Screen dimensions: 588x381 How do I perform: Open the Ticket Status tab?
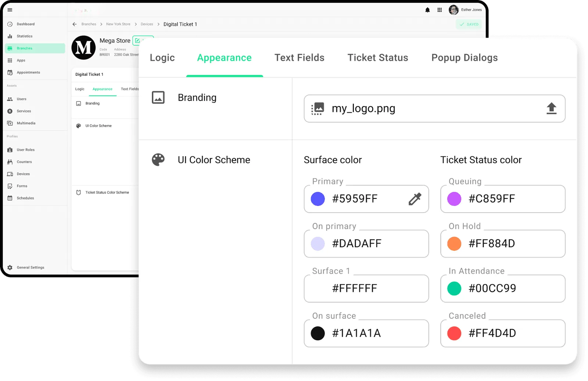click(377, 58)
